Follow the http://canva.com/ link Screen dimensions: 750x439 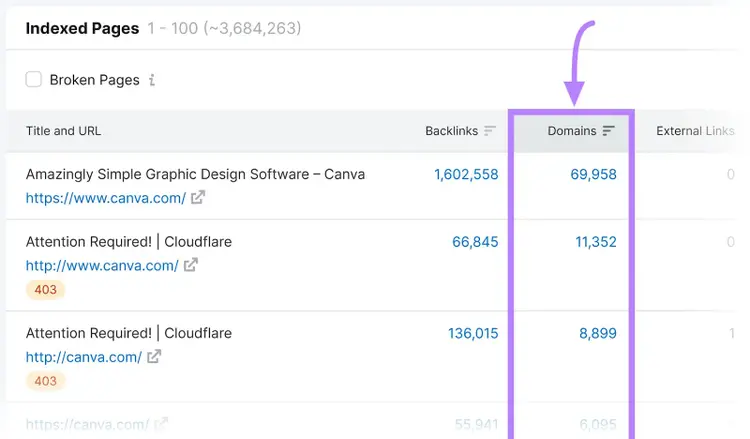click(x=84, y=357)
